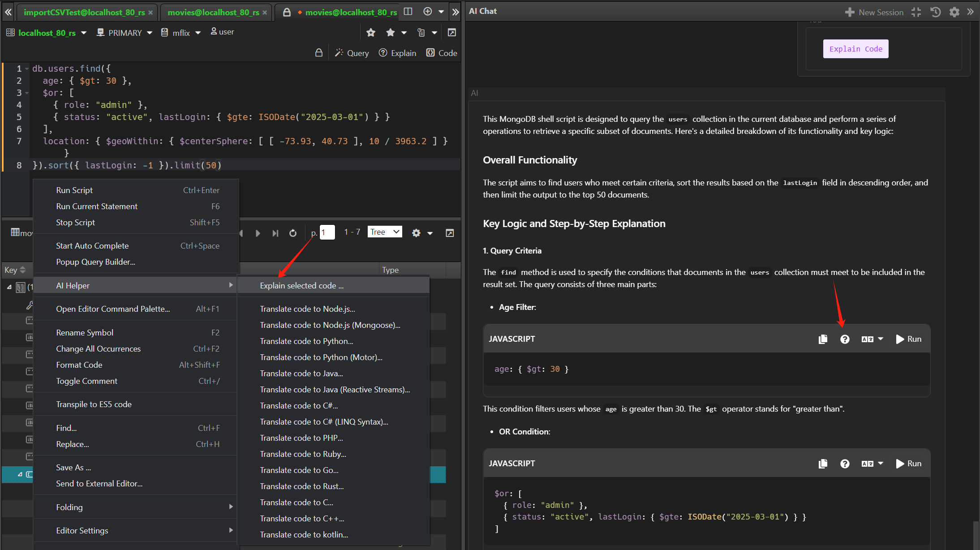Click the Explain Code message chip

click(x=855, y=49)
